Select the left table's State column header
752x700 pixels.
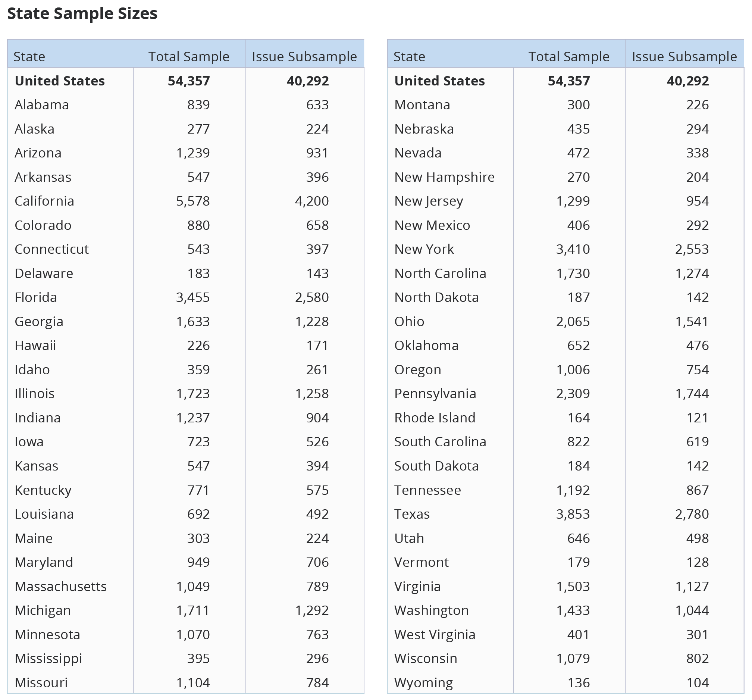coord(29,56)
